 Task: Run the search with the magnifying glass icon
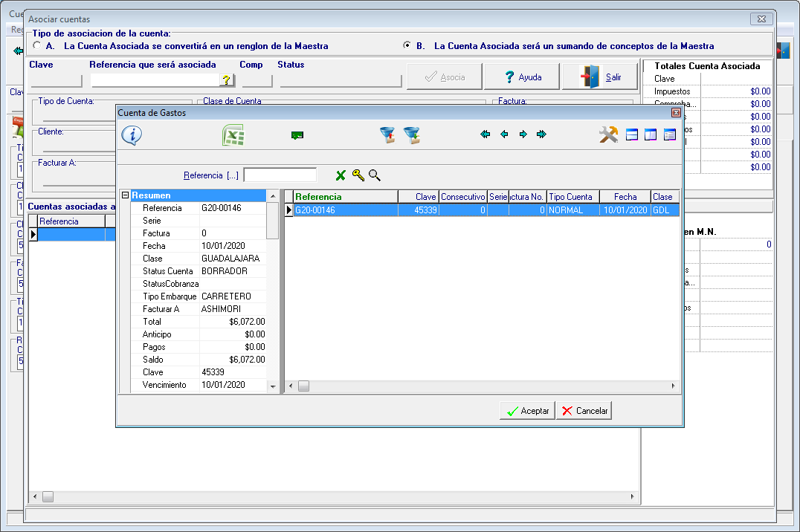click(375, 175)
